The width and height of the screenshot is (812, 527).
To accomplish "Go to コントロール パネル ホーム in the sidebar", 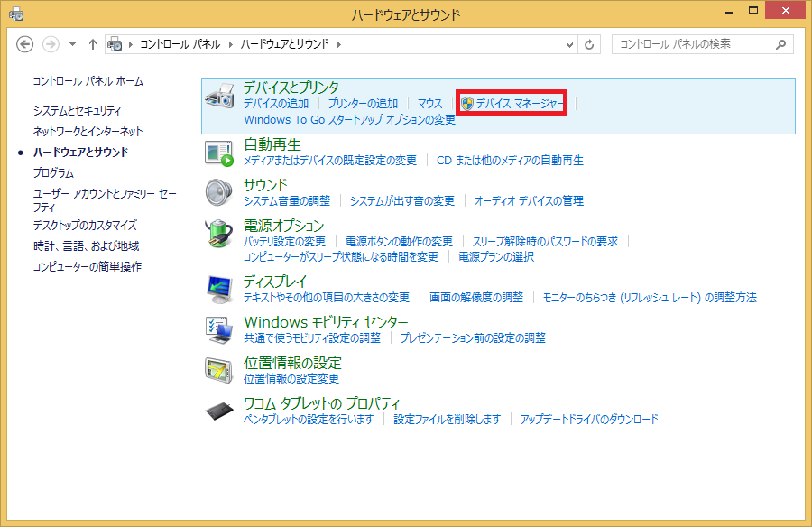I will pos(88,81).
